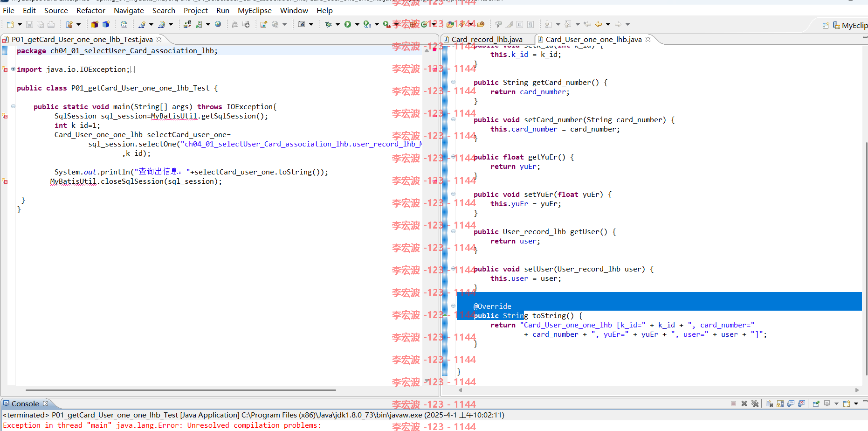Click the 2.0 web browser globe icon
Screen dimensions: 868x431
coord(124,24)
